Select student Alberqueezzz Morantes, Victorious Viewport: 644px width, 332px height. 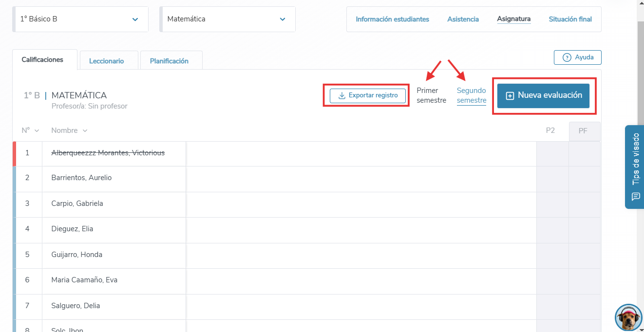coord(108,153)
